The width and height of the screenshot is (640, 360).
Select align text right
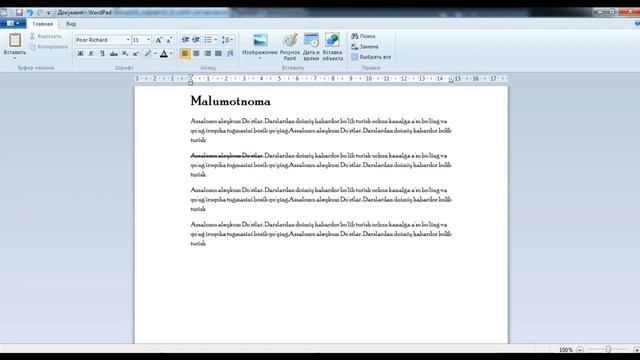click(207, 53)
